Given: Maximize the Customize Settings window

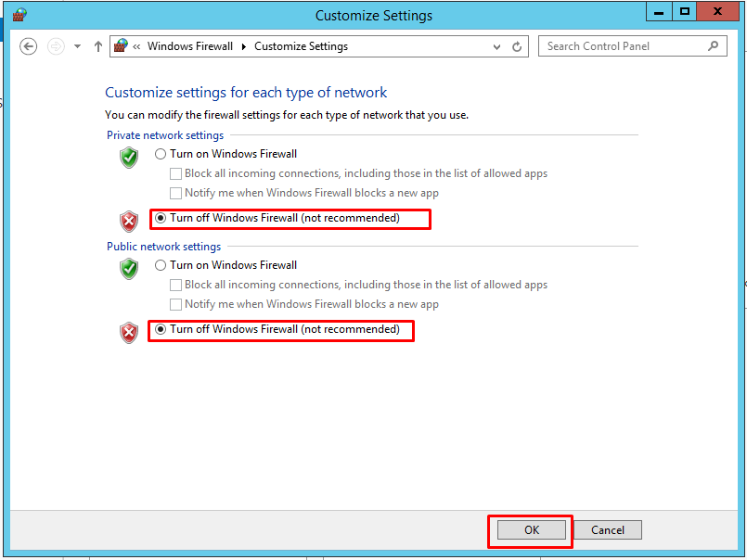Looking at the screenshot, I should click(685, 12).
